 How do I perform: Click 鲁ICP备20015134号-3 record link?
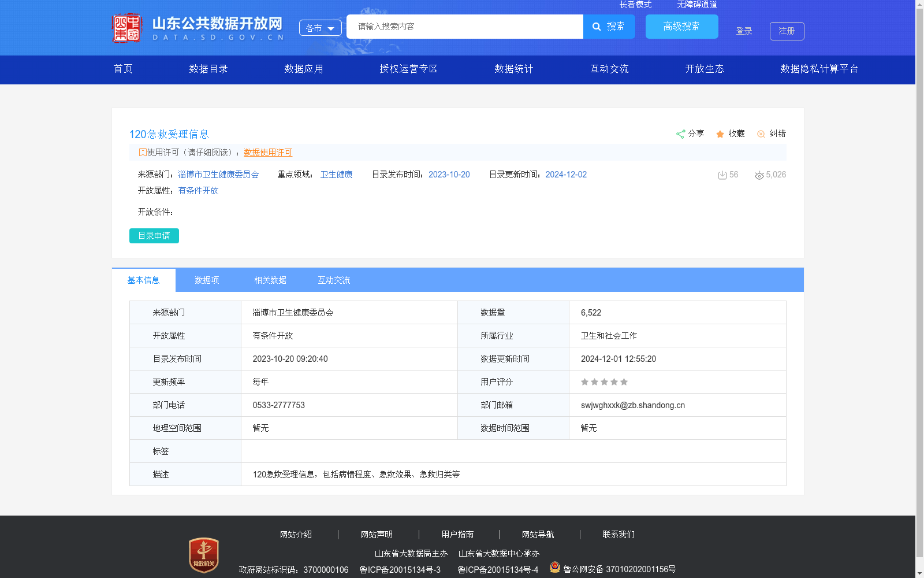(x=400, y=570)
